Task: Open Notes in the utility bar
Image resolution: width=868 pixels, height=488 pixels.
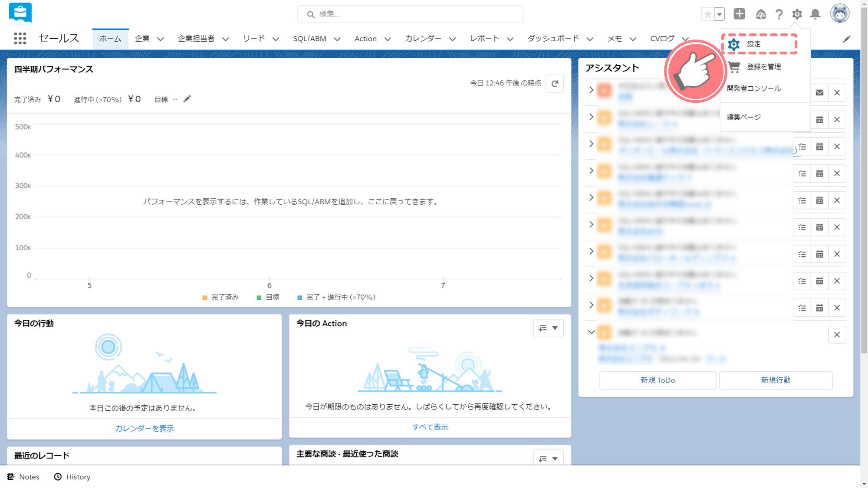Action: (23, 477)
